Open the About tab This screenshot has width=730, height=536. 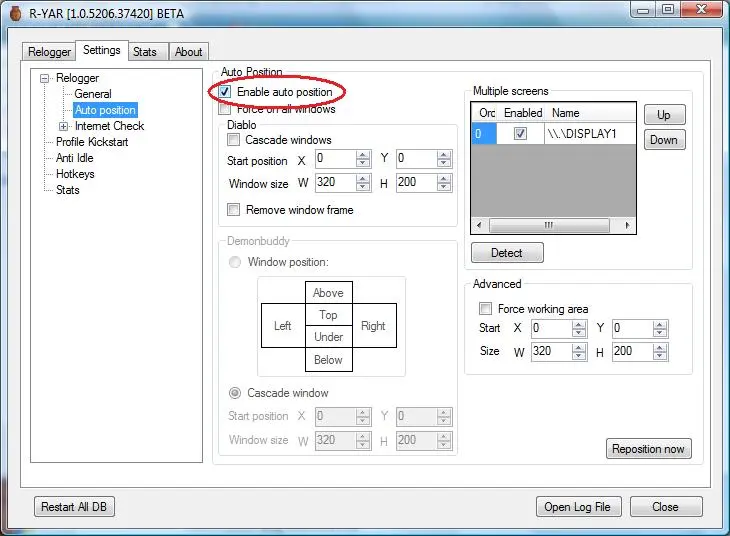(188, 52)
